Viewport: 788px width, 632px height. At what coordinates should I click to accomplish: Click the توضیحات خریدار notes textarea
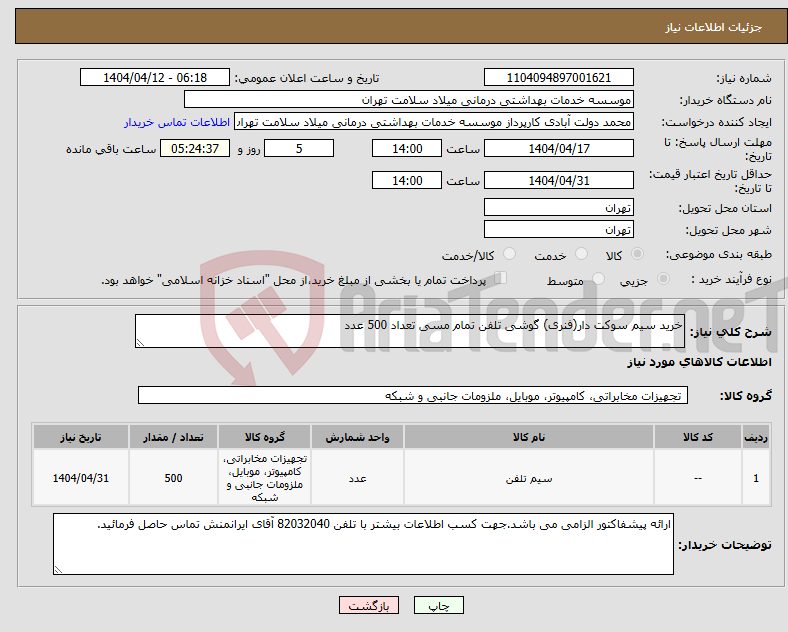(363, 544)
